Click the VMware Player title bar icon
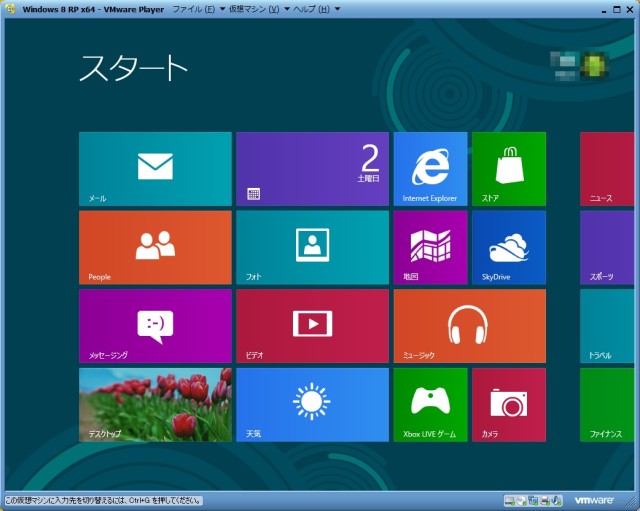The height and width of the screenshot is (511, 640). pyautogui.click(x=12, y=9)
